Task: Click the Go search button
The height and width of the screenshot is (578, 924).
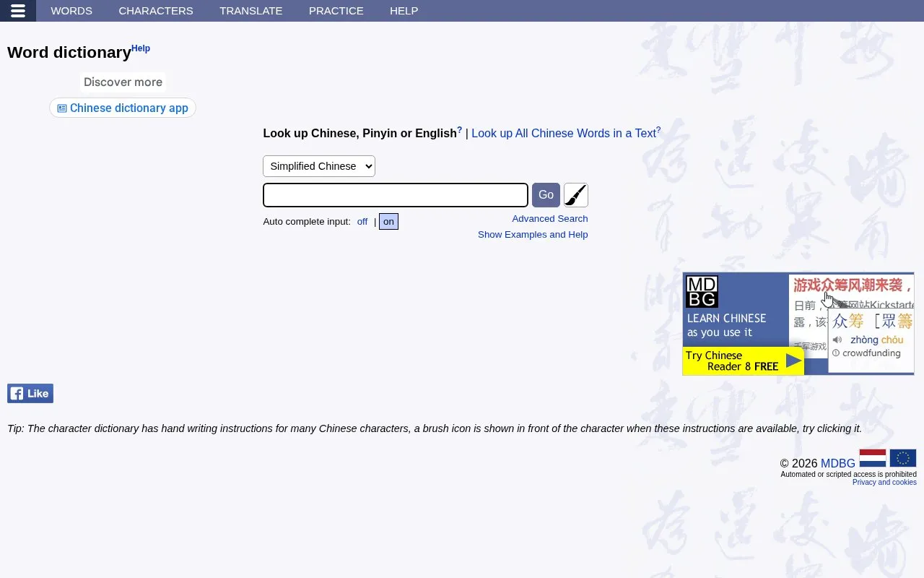Action: tap(546, 195)
